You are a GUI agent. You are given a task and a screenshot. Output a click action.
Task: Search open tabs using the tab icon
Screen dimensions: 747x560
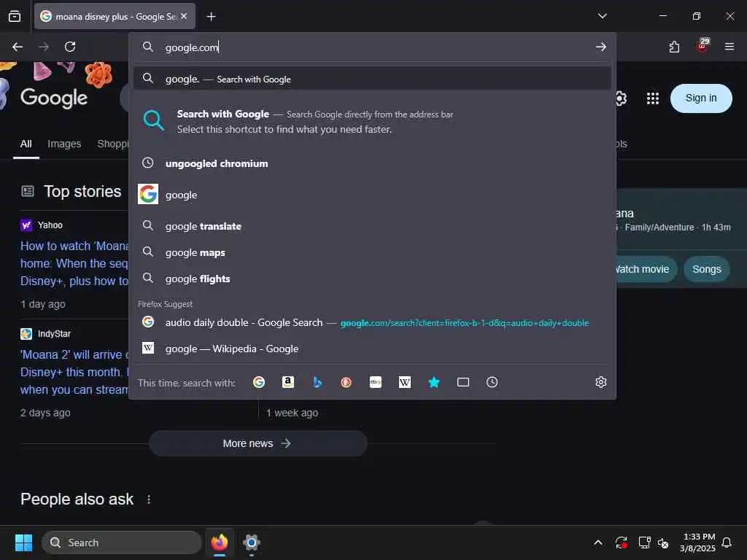pyautogui.click(x=463, y=382)
